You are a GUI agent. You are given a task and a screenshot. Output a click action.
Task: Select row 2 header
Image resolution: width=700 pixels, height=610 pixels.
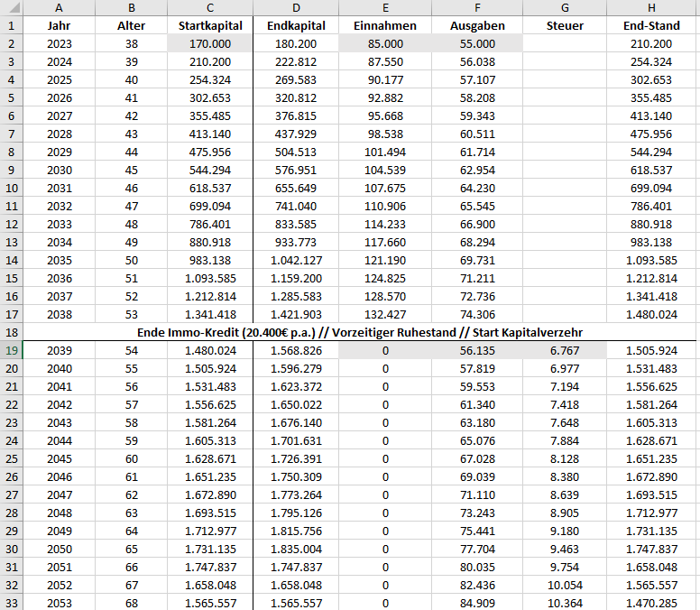tap(11, 43)
